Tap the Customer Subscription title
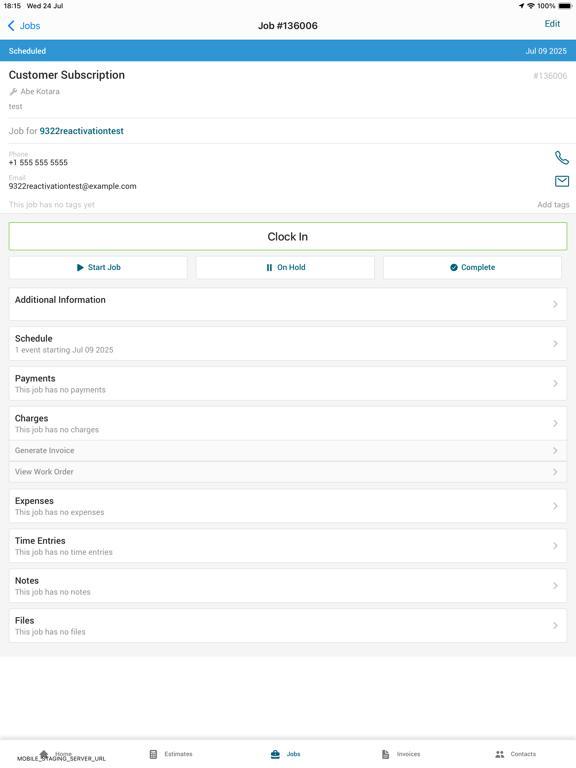 67,75
